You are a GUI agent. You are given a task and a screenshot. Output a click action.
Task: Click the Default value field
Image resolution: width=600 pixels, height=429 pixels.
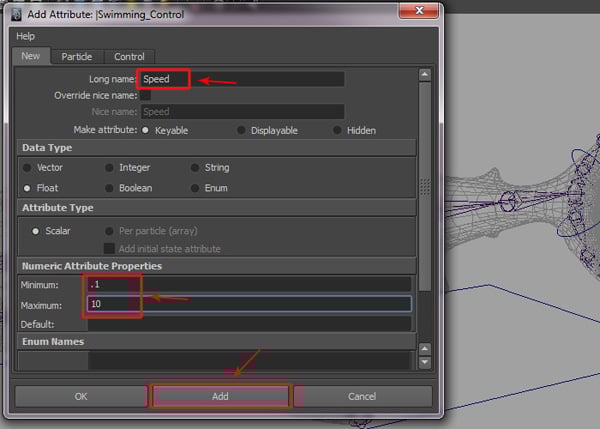pyautogui.click(x=248, y=324)
